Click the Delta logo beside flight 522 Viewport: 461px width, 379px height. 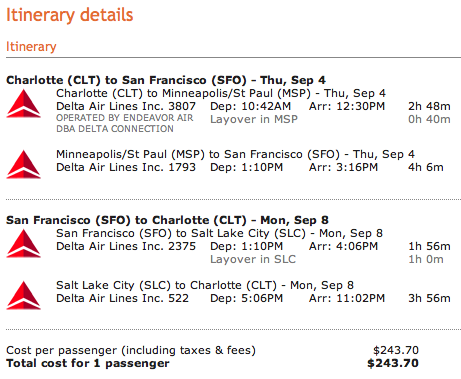tap(24, 295)
